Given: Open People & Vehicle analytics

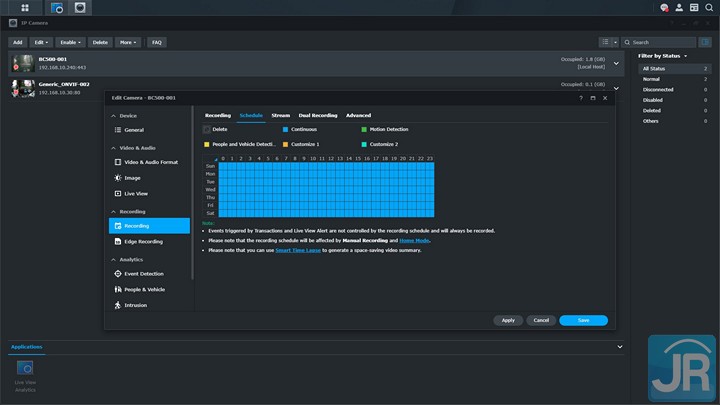Looking at the screenshot, I should [x=145, y=289].
